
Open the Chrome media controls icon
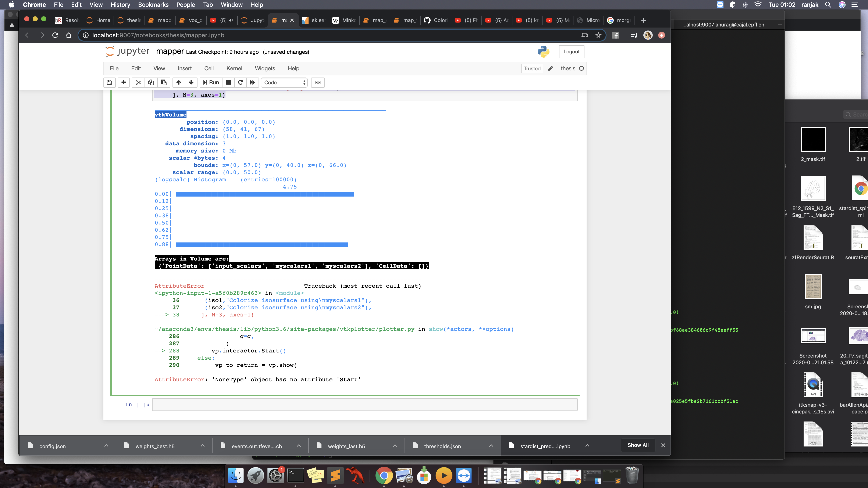(x=634, y=35)
